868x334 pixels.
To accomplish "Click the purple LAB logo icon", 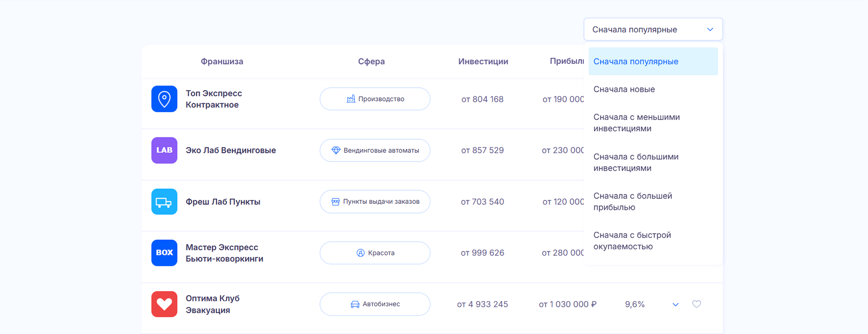I will click(x=164, y=150).
